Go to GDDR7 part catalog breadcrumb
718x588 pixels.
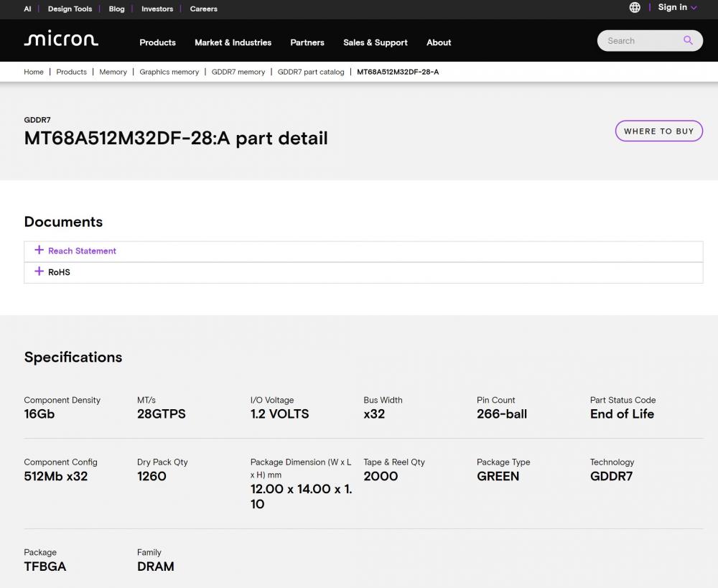click(311, 72)
